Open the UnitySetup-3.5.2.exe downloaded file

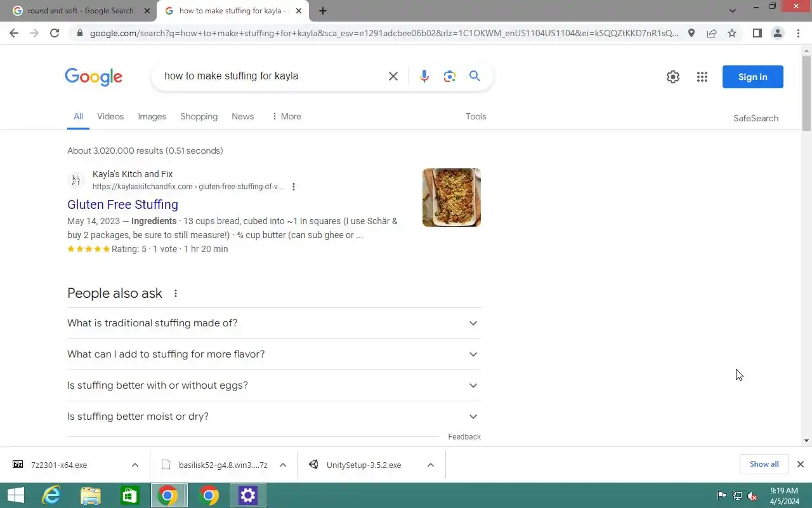point(364,465)
